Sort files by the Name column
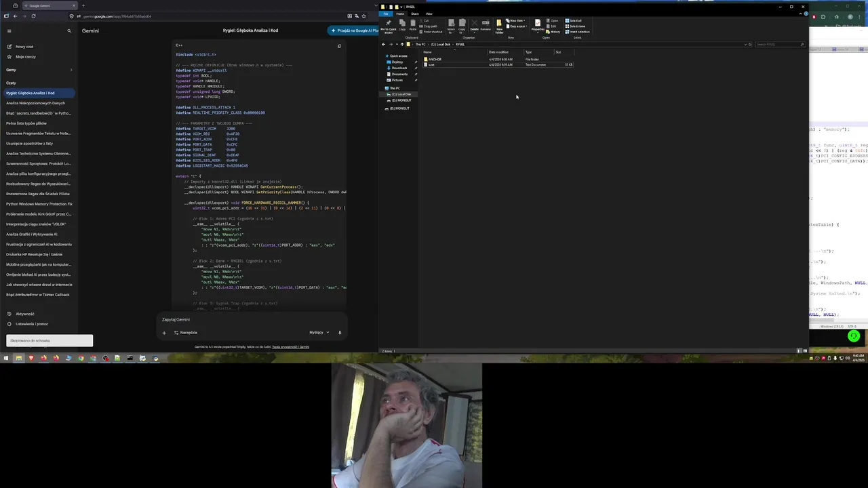This screenshot has width=868, height=488. click(427, 52)
